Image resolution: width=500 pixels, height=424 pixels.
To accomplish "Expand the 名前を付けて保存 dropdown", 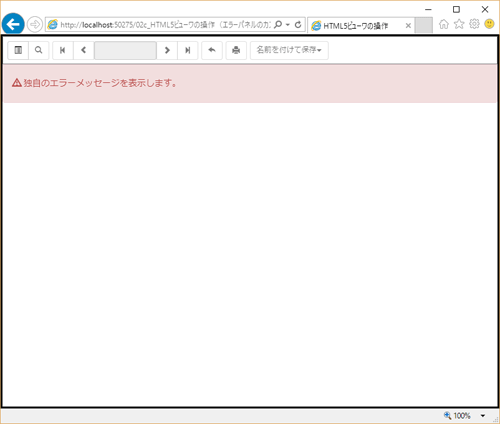I will click(x=289, y=50).
